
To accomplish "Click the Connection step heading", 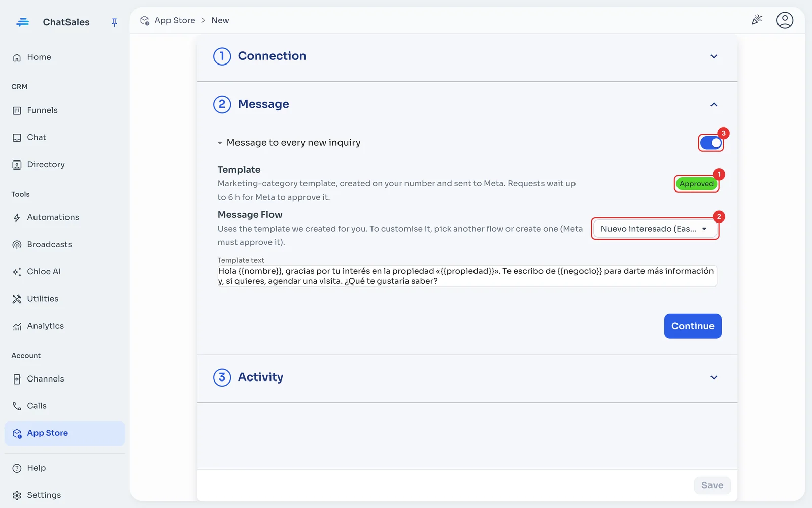I will 272,56.
